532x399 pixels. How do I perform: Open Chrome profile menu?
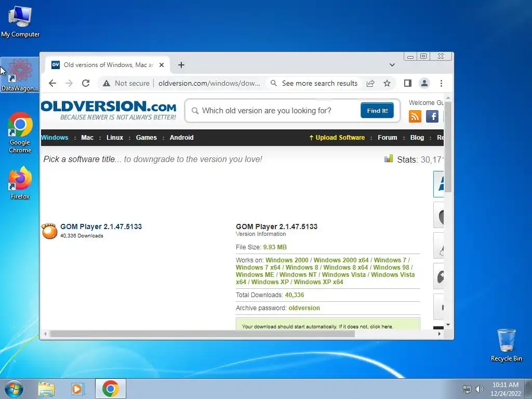coord(424,83)
